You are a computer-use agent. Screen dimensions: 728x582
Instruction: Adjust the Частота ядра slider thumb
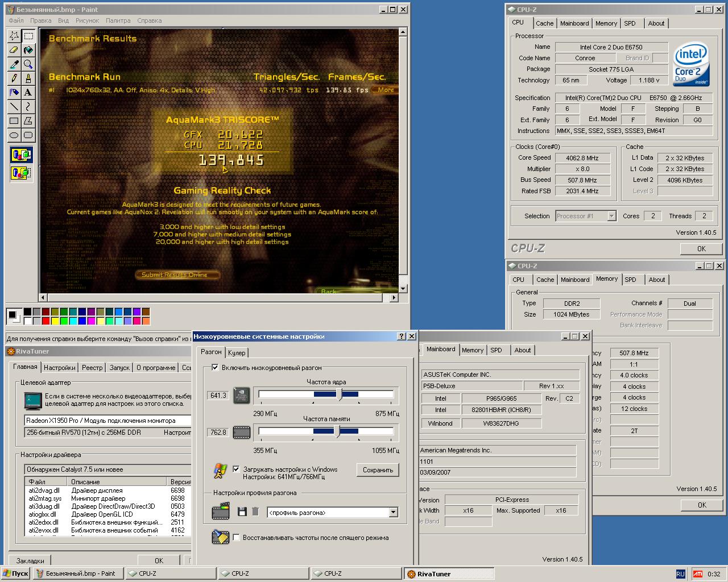coord(340,394)
